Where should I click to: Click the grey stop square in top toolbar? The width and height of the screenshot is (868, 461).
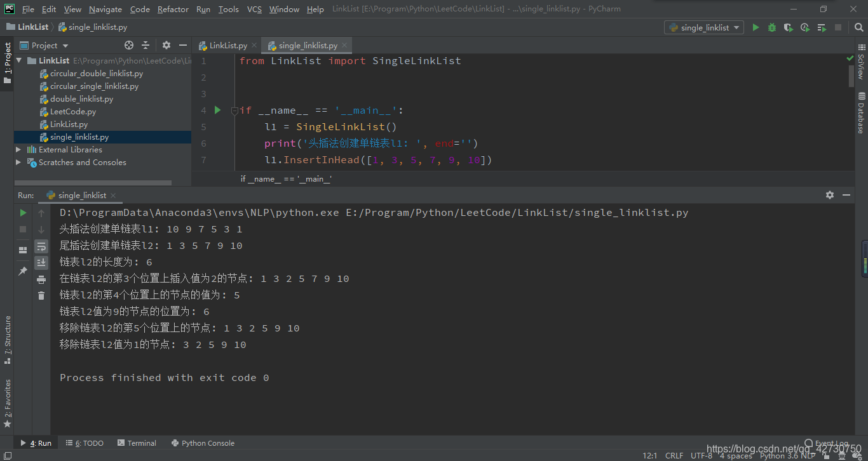(x=838, y=27)
